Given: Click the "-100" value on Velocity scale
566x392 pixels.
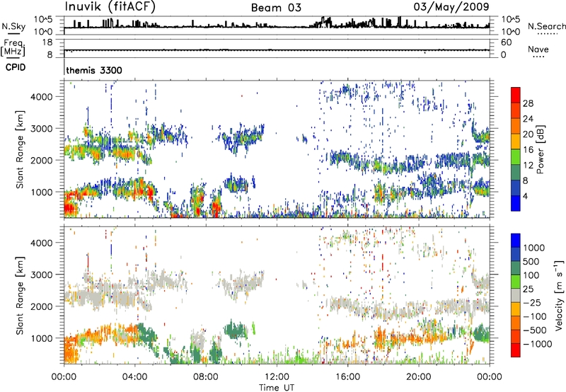Looking at the screenshot, I should click(534, 316).
